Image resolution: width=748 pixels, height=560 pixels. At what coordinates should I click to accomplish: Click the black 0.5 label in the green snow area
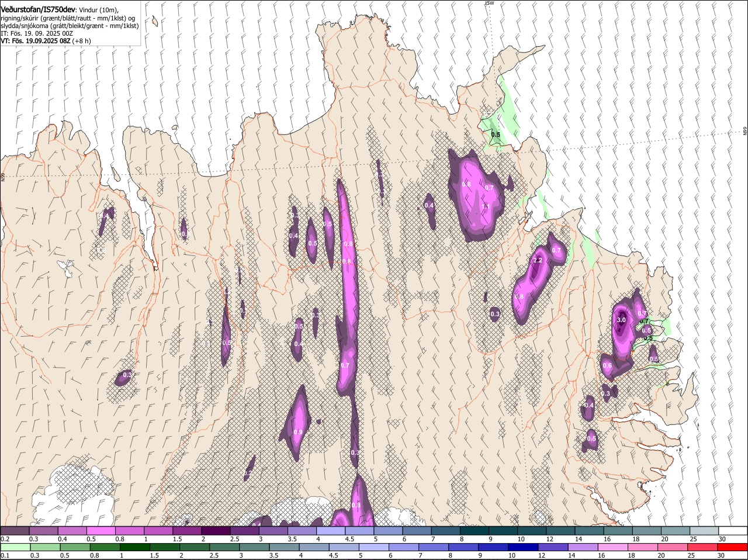pyautogui.click(x=496, y=134)
